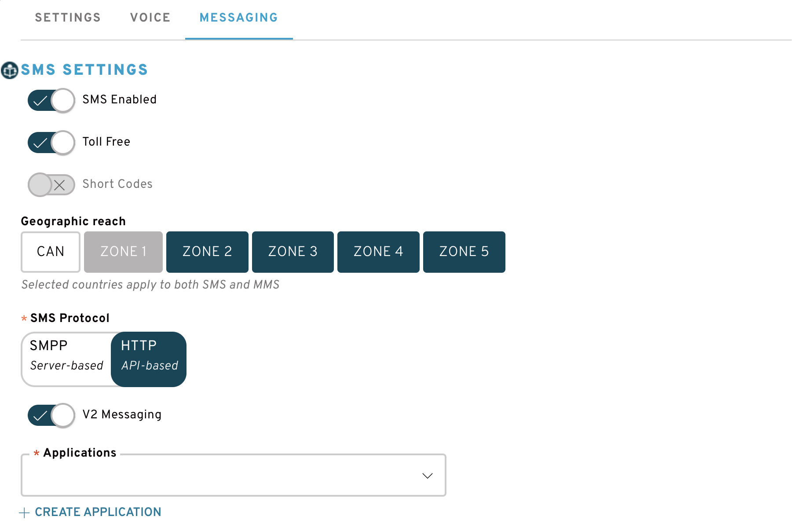Switch to the Settings tab
The width and height of the screenshot is (812, 527).
68,18
